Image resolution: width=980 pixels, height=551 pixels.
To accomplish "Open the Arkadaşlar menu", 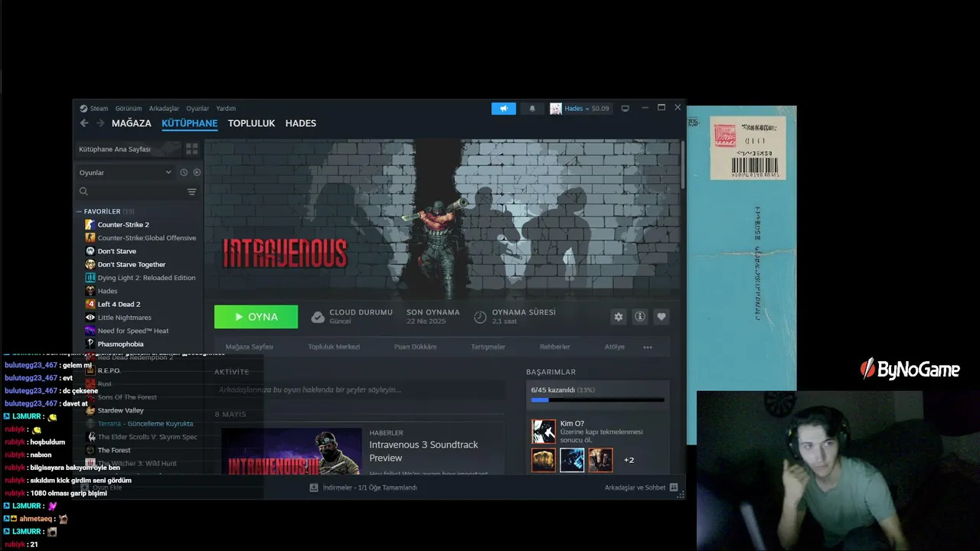I will [164, 109].
